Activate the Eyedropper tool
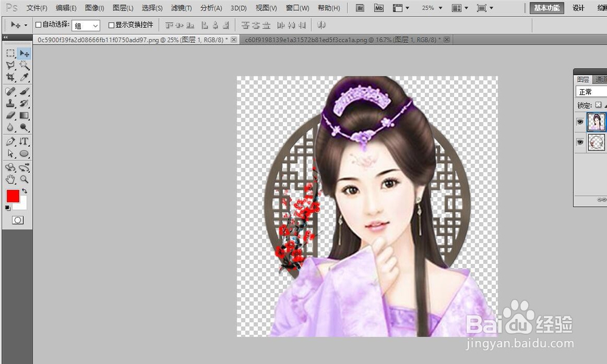607x364 pixels. tap(24, 77)
